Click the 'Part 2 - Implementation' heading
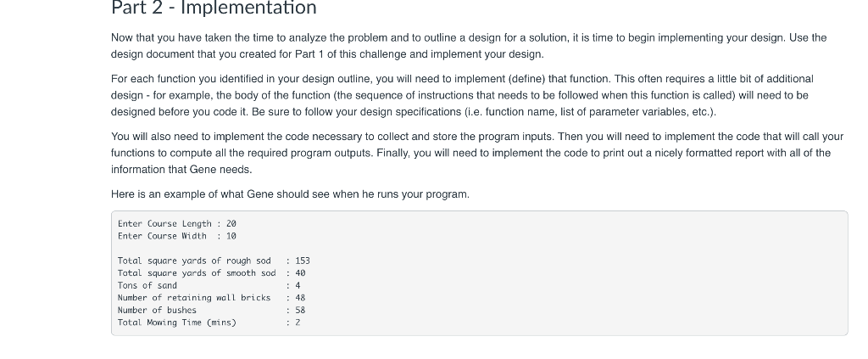This screenshot has height=359, width=868. pyautogui.click(x=214, y=8)
